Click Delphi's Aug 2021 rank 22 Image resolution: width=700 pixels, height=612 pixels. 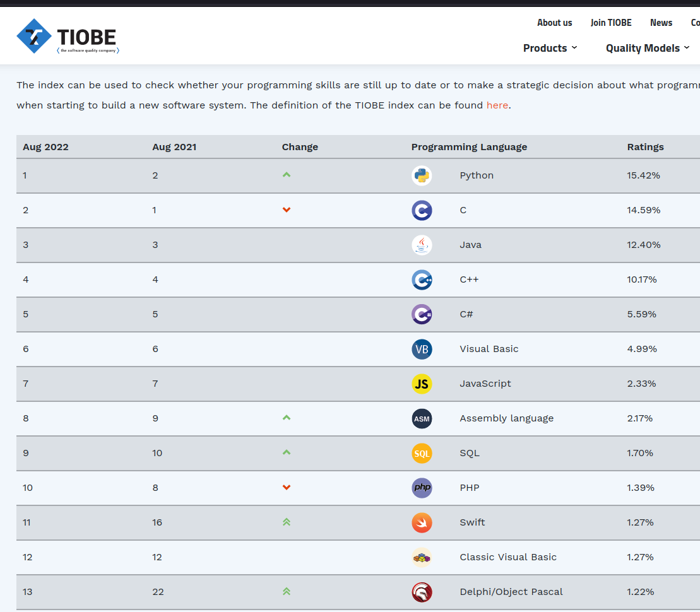coord(158,592)
